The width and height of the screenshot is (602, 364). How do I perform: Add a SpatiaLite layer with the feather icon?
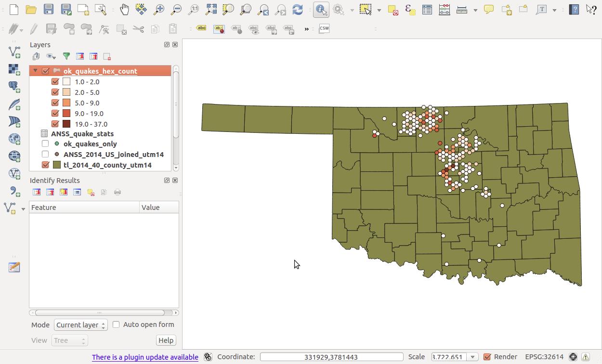pyautogui.click(x=14, y=104)
